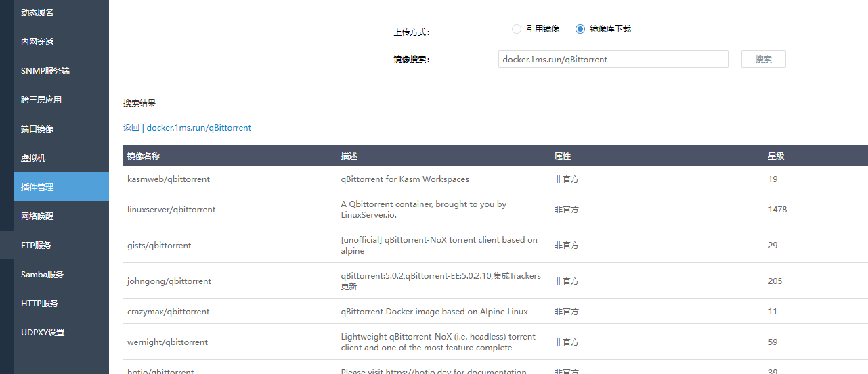The width and height of the screenshot is (868, 374).
Task: Click the 镜像搜索 input field
Action: tap(613, 59)
